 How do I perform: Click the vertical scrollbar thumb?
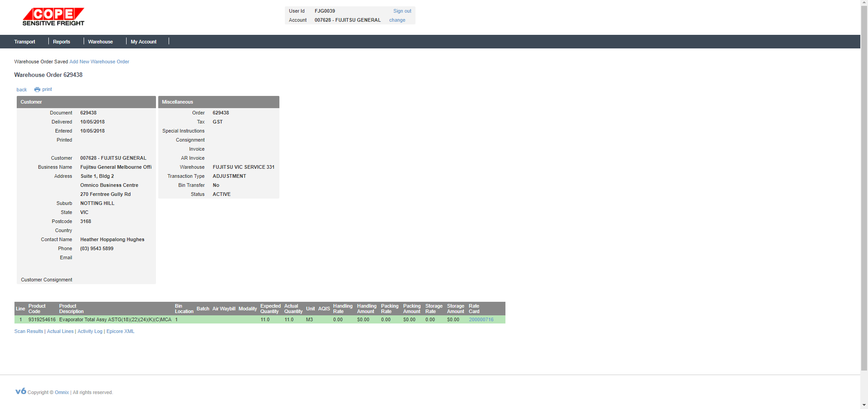pyautogui.click(x=864, y=189)
